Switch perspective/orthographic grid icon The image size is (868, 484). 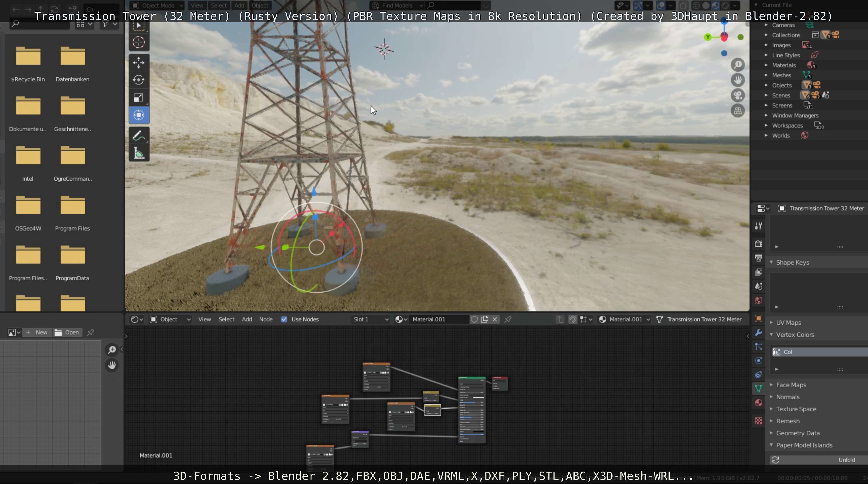click(x=738, y=111)
